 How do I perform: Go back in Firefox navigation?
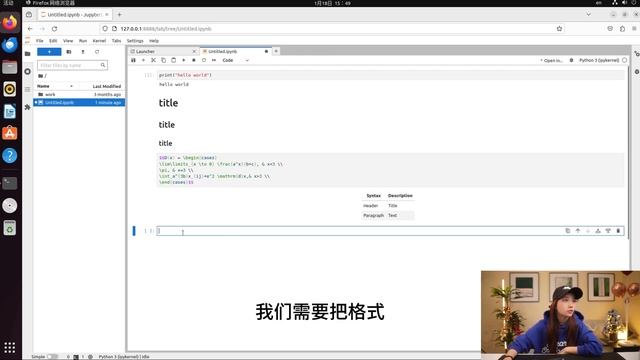[x=30, y=29]
